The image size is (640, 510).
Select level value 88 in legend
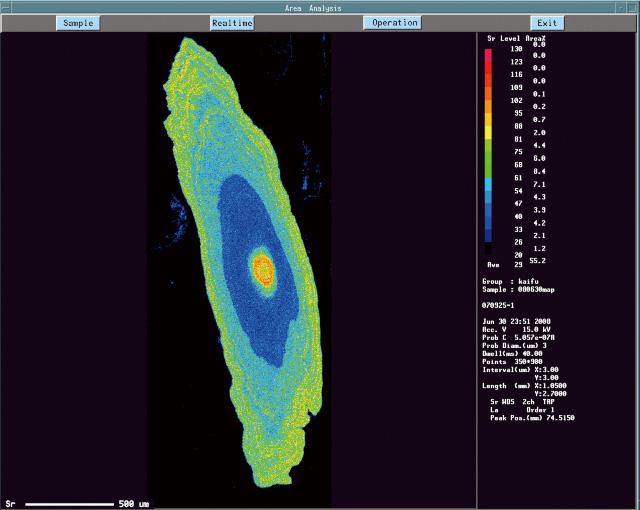tap(518, 126)
